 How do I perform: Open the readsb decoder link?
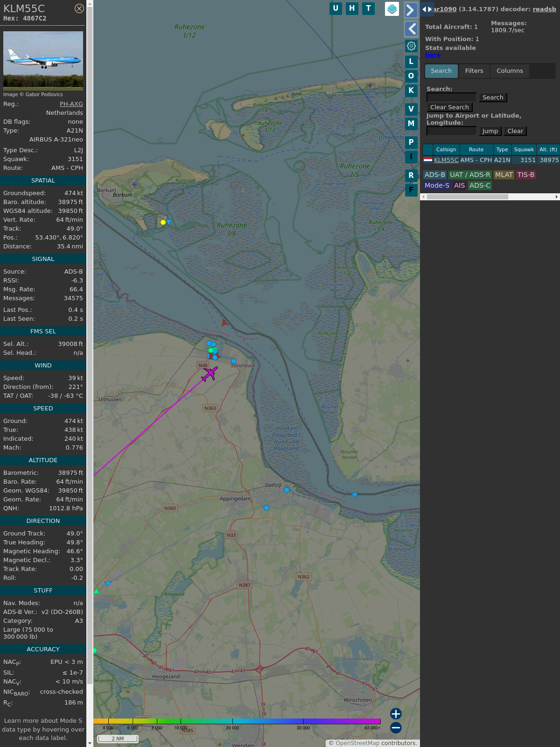pyautogui.click(x=544, y=9)
